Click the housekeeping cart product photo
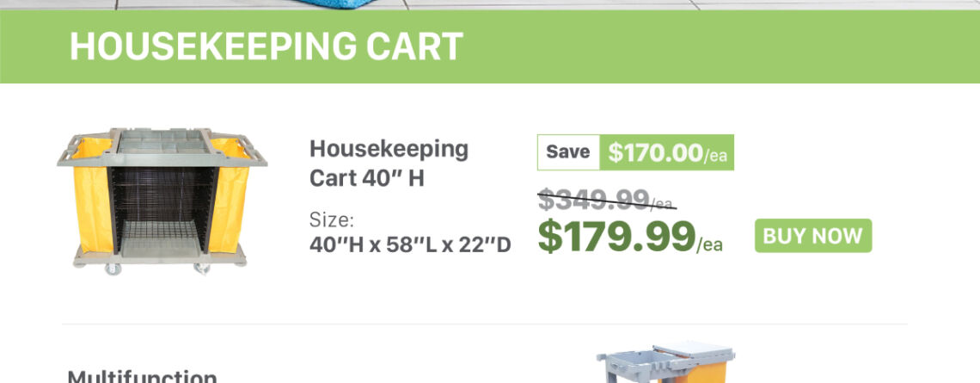Image resolution: width=980 pixels, height=383 pixels. [162, 201]
